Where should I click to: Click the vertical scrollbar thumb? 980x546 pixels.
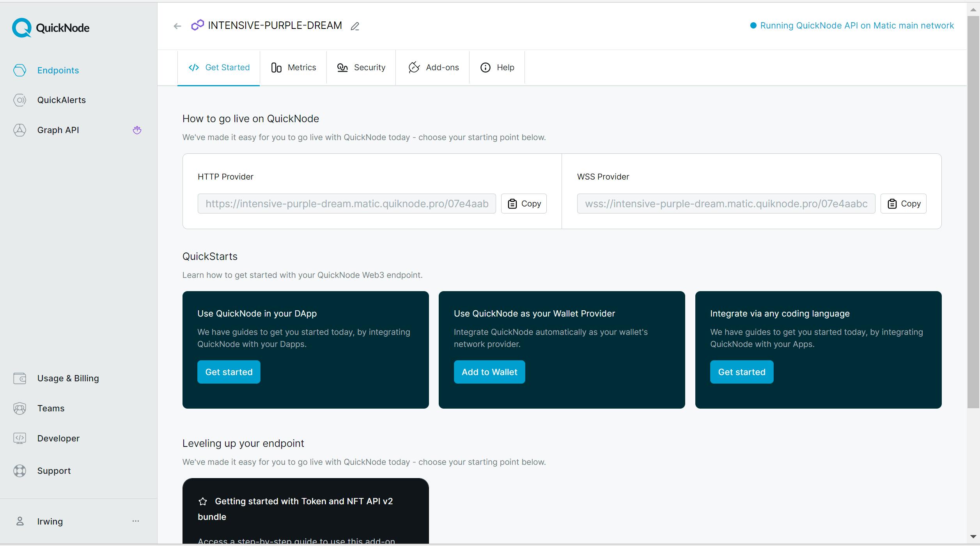[973, 212]
